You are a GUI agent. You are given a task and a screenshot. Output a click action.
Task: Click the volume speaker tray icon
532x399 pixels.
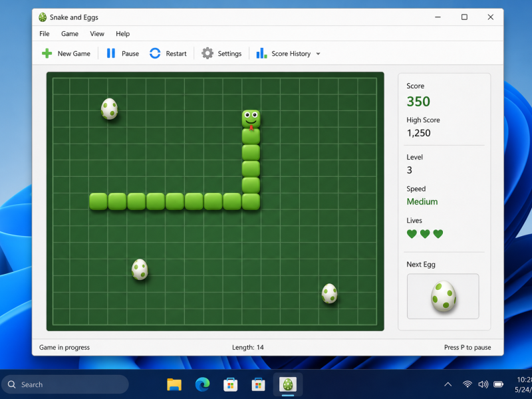pyautogui.click(x=483, y=384)
